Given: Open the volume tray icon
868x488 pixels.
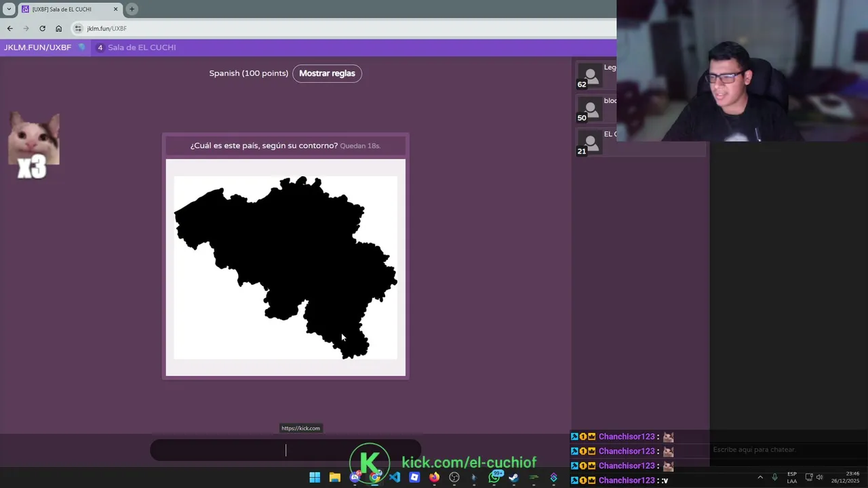Looking at the screenshot, I should pyautogui.click(x=820, y=477).
